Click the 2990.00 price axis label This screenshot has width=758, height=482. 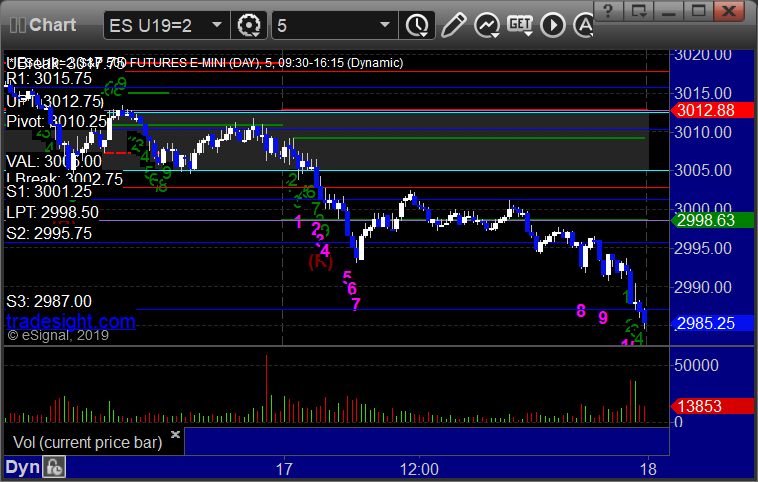(x=703, y=287)
